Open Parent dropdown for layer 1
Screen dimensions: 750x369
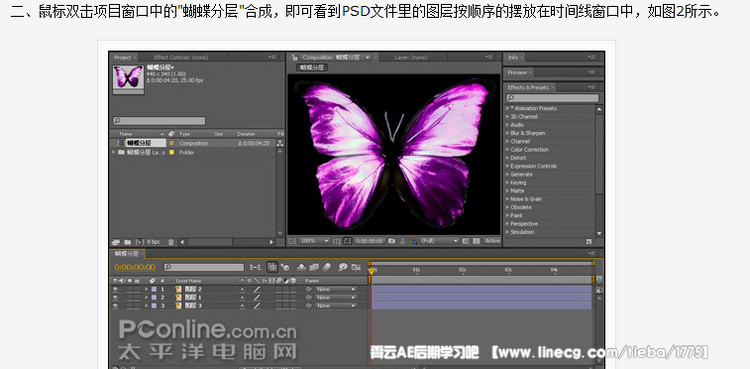tap(336, 289)
